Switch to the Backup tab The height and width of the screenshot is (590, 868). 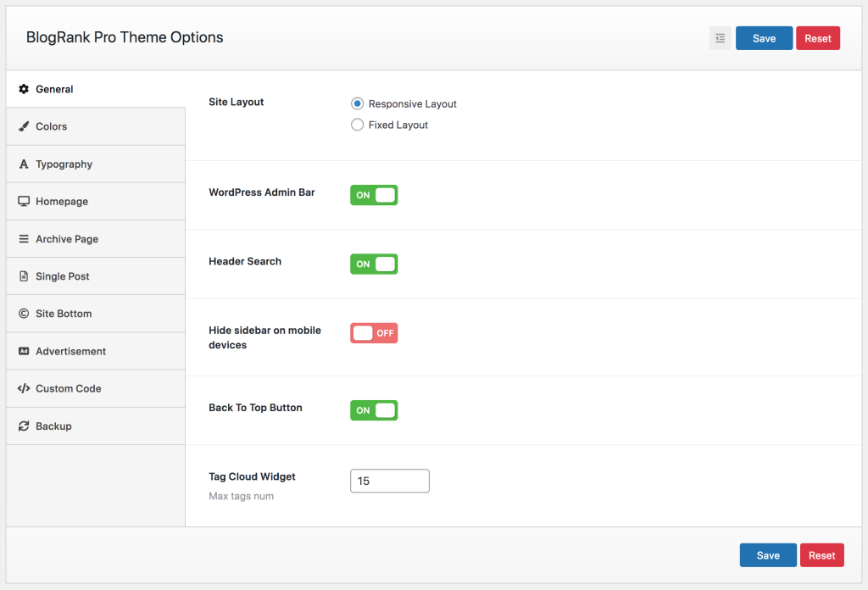(x=96, y=426)
